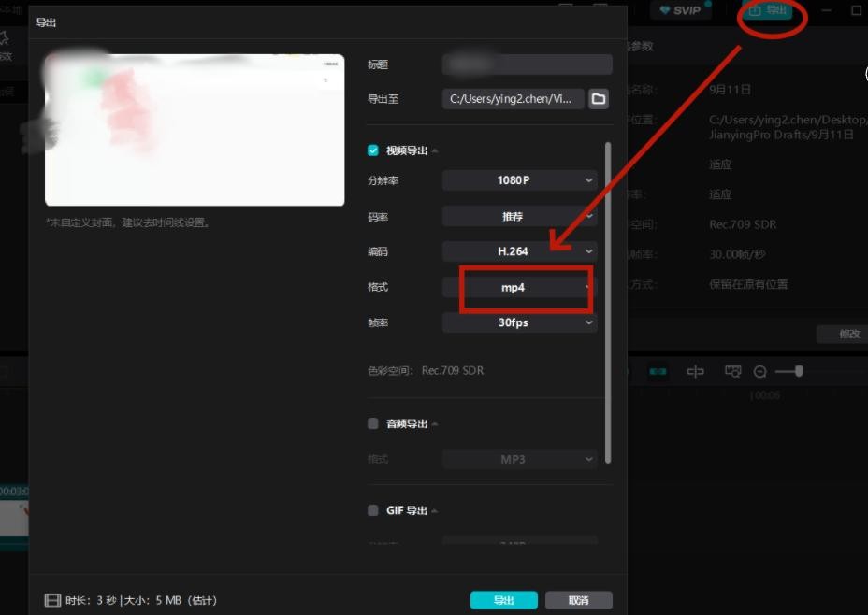868x615 pixels.
Task: Open the 1080P resolution dropdown
Action: 519,180
